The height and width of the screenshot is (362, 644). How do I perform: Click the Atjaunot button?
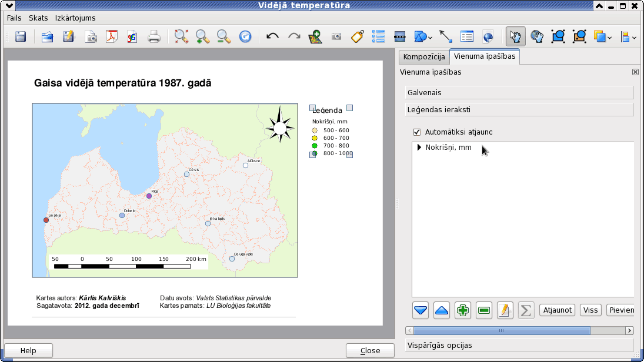pos(558,310)
